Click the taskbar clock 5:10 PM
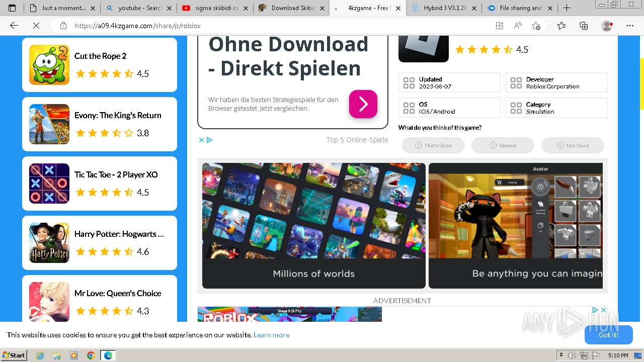This screenshot has width=644, height=362. tap(618, 355)
